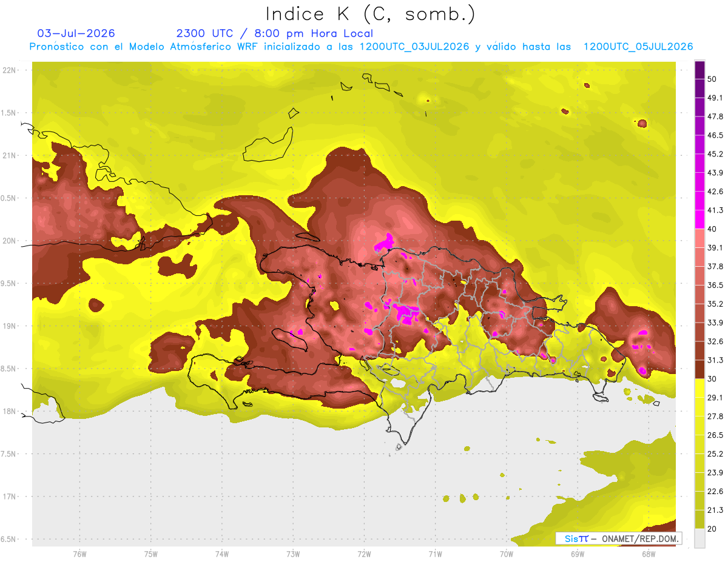Click the "SisTT – ONAMET/REP.DOM." credit box
The width and height of the screenshot is (728, 562).
(x=619, y=538)
